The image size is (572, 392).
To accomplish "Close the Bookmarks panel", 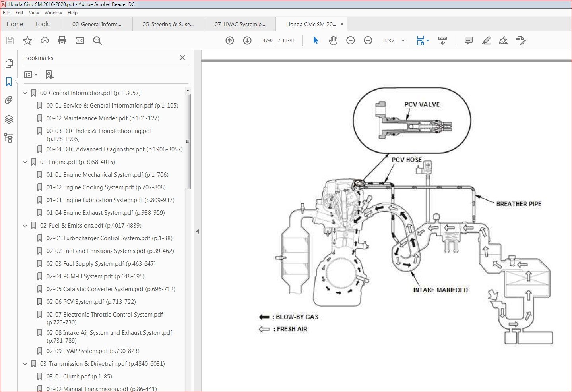I will (182, 58).
